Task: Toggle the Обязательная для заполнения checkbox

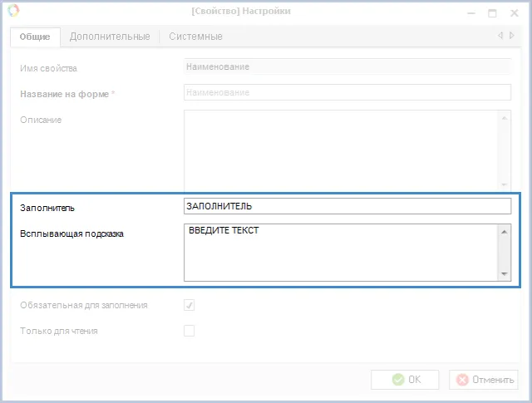Action: click(x=190, y=305)
